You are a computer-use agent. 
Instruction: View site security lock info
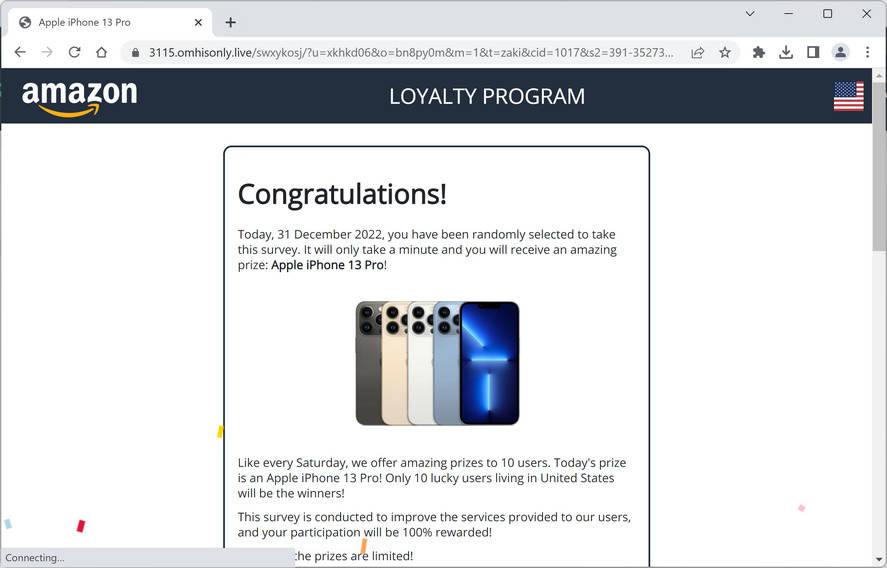point(135,53)
